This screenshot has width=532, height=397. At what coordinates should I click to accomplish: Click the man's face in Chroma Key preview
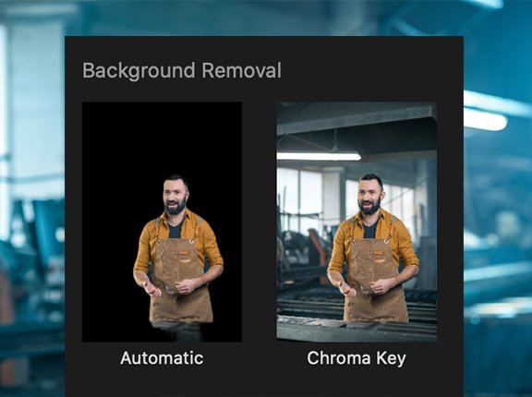[x=369, y=196]
